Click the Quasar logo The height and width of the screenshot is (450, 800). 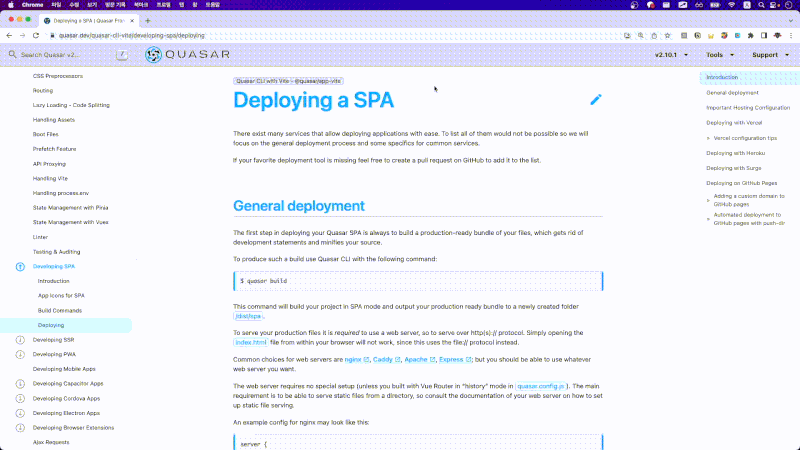pos(187,55)
